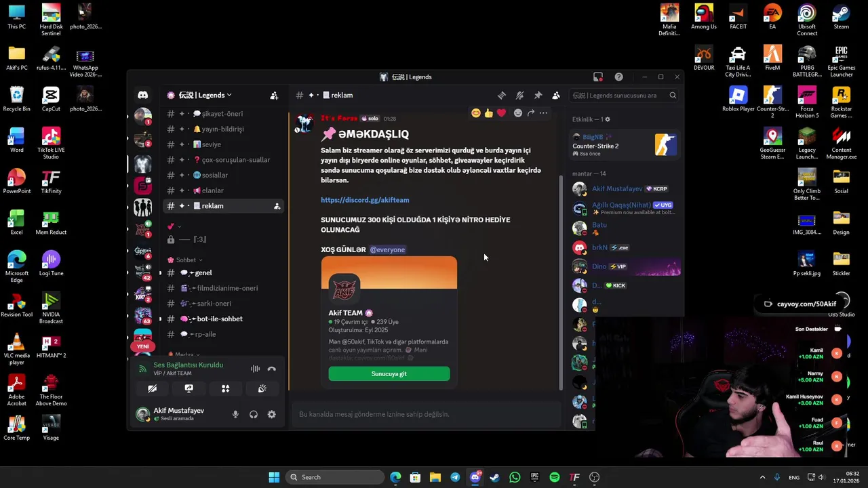
Task: Open pinned messages pin icon
Action: coord(538,96)
